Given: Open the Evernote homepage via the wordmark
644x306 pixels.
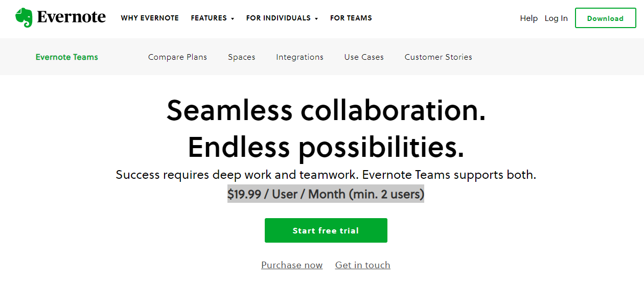Looking at the screenshot, I should (72, 17).
